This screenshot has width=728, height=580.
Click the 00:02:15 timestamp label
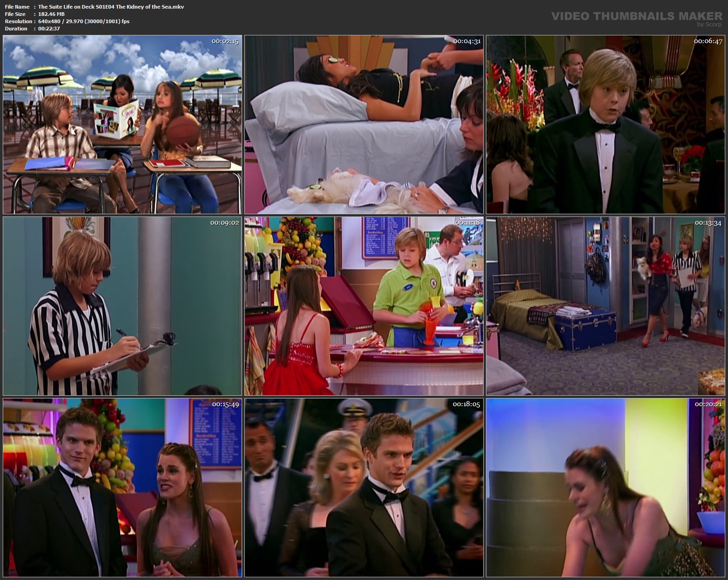point(225,41)
